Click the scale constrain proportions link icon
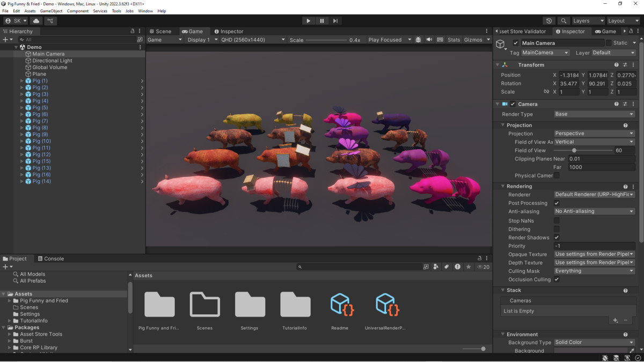644x362 pixels. 546,92
